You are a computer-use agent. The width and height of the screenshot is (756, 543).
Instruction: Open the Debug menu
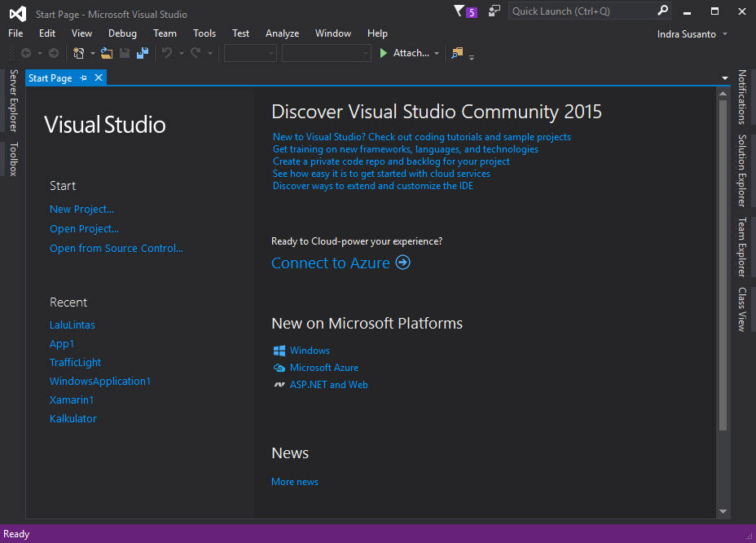click(x=122, y=33)
